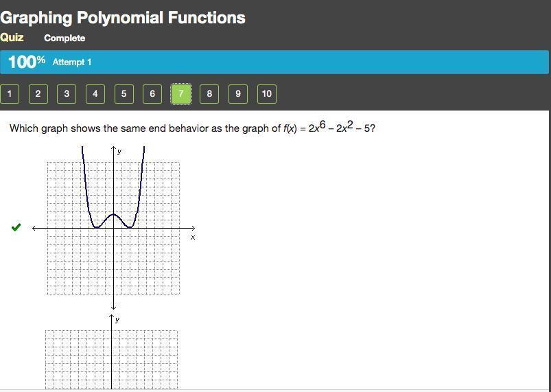551x392 pixels.
Task: Click the Quiz label
Action: [12, 38]
